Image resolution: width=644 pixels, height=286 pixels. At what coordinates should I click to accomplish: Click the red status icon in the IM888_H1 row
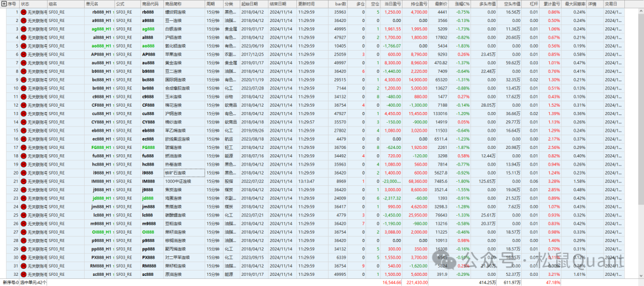(x=23, y=181)
